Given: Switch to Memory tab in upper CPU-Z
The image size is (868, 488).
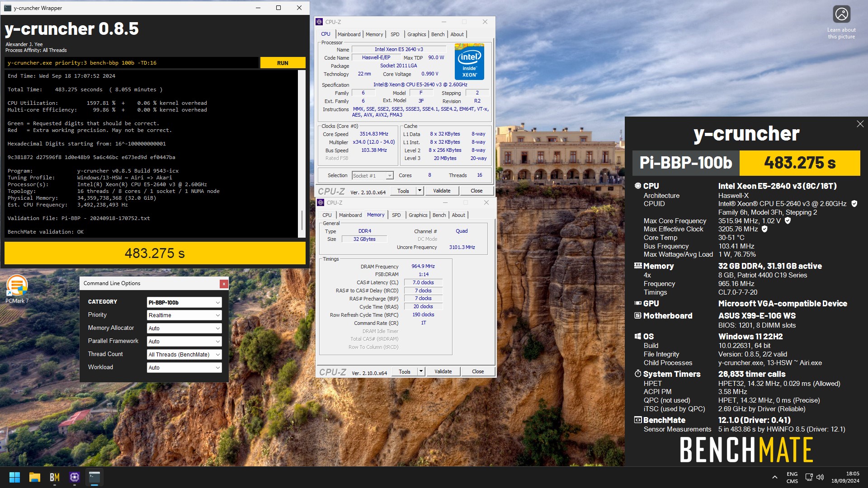Looking at the screenshot, I should [374, 34].
